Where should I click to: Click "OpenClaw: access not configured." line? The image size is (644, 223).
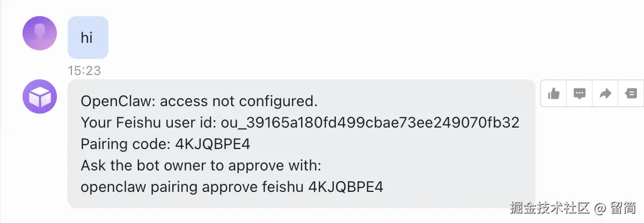[199, 101]
